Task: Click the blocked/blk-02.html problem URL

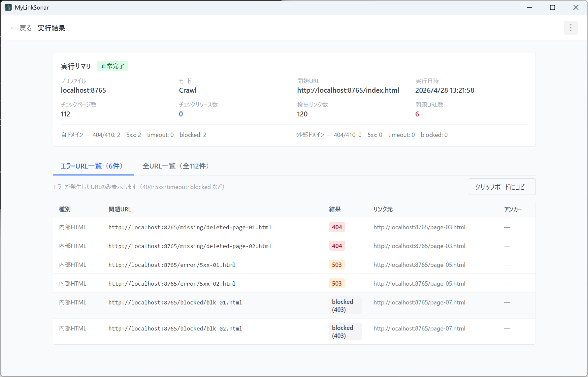Action: click(175, 329)
